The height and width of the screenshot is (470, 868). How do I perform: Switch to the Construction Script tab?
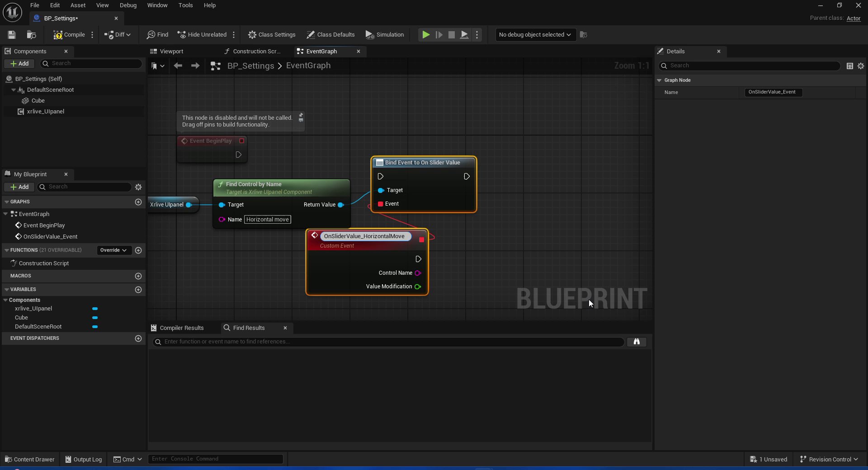tap(253, 52)
